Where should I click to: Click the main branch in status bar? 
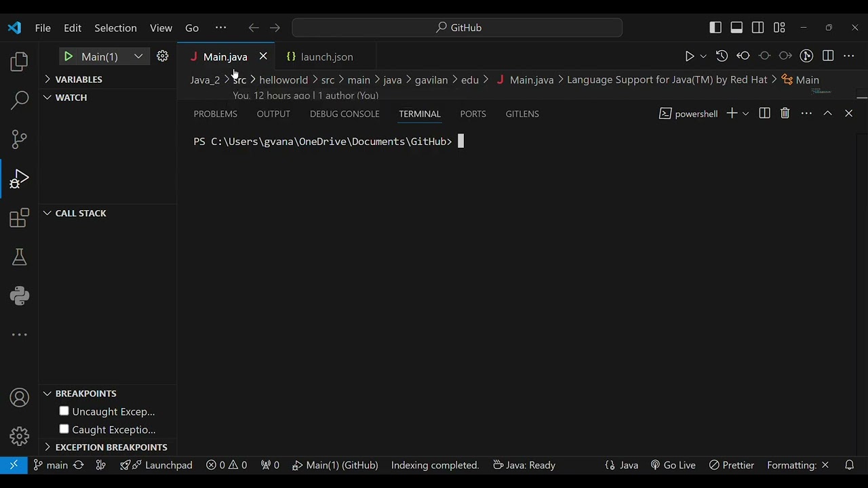(51, 465)
